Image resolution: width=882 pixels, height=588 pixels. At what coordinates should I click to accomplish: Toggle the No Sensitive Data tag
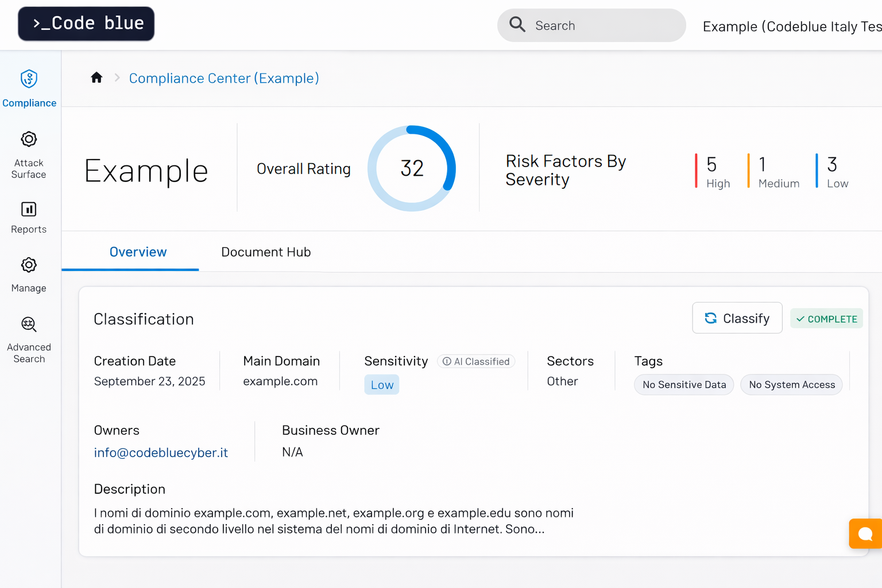pyautogui.click(x=683, y=385)
